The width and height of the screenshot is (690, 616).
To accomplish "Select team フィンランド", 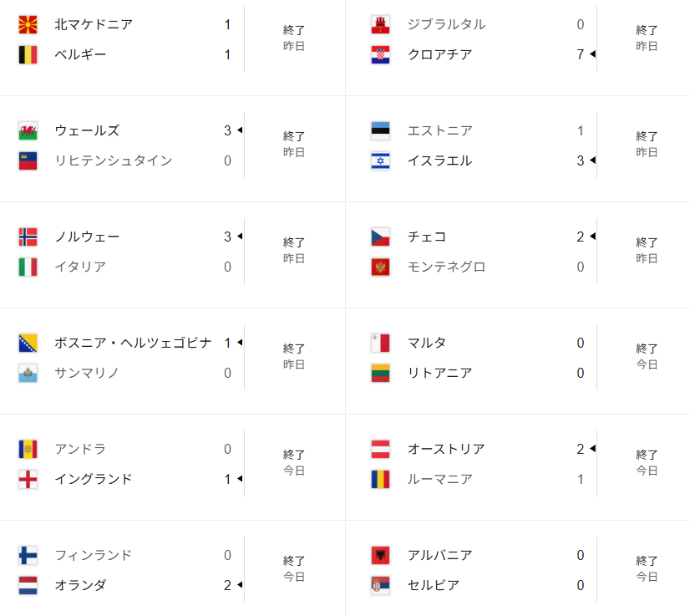I will coord(94,555).
